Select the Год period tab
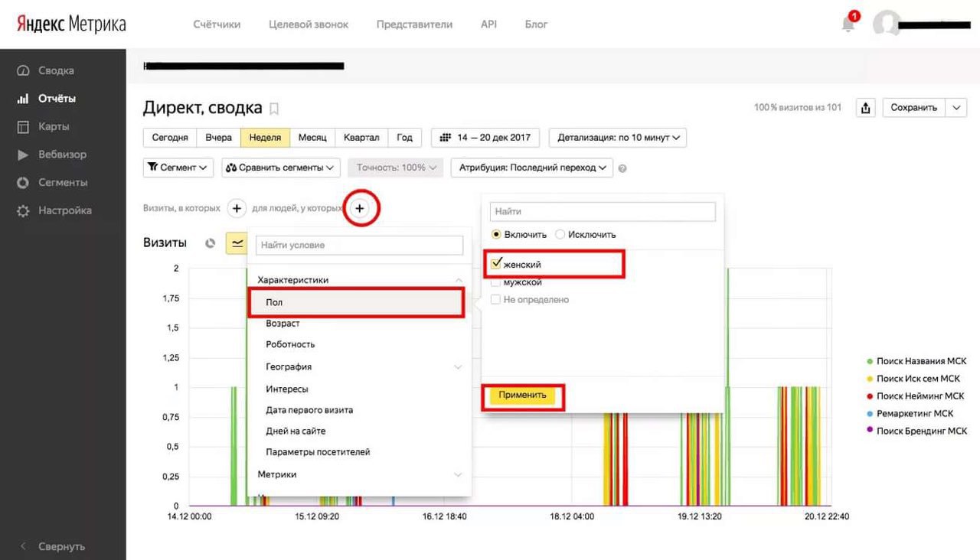The width and height of the screenshot is (980, 560). coord(405,138)
